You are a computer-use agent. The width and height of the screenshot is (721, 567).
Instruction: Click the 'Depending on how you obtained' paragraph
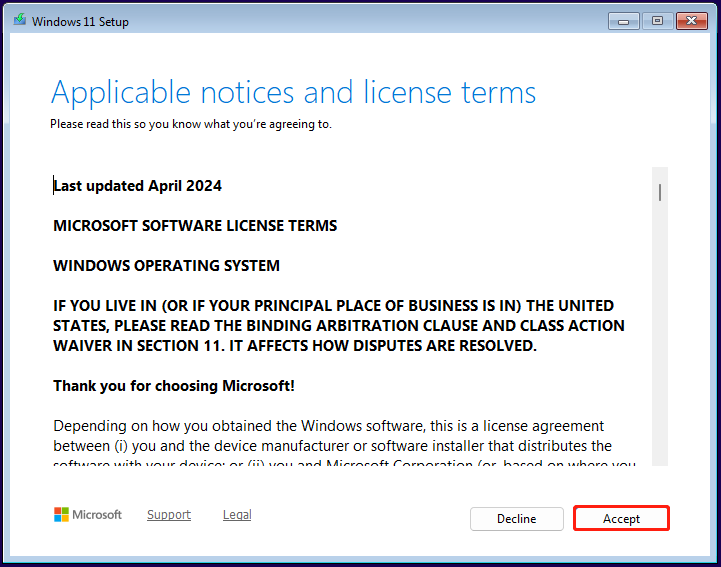point(344,443)
